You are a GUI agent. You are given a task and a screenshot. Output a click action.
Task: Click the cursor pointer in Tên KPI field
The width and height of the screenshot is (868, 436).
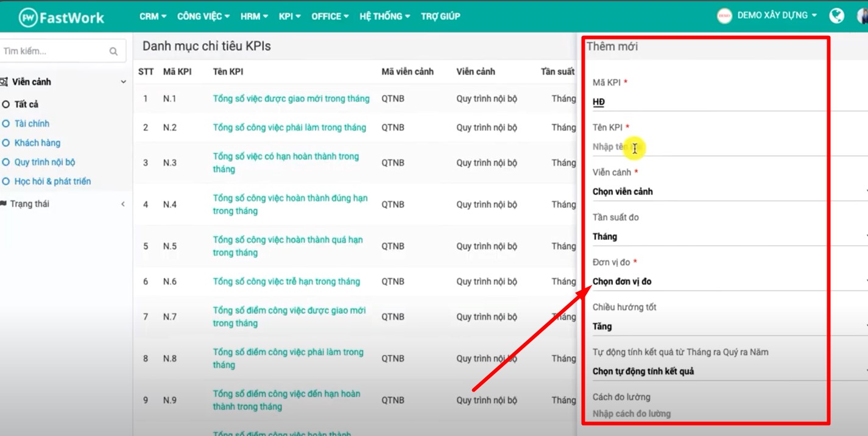635,148
